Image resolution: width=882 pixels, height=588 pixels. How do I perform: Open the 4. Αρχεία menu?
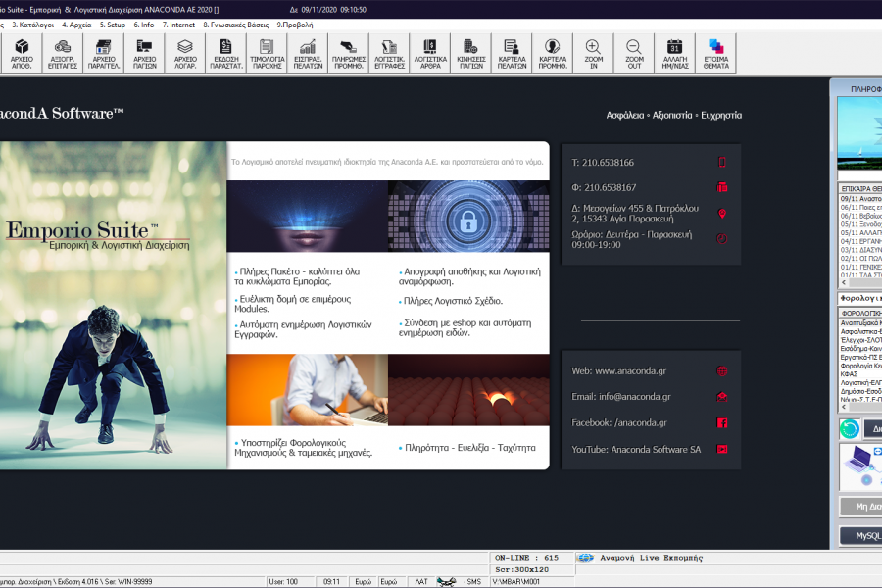tap(76, 24)
